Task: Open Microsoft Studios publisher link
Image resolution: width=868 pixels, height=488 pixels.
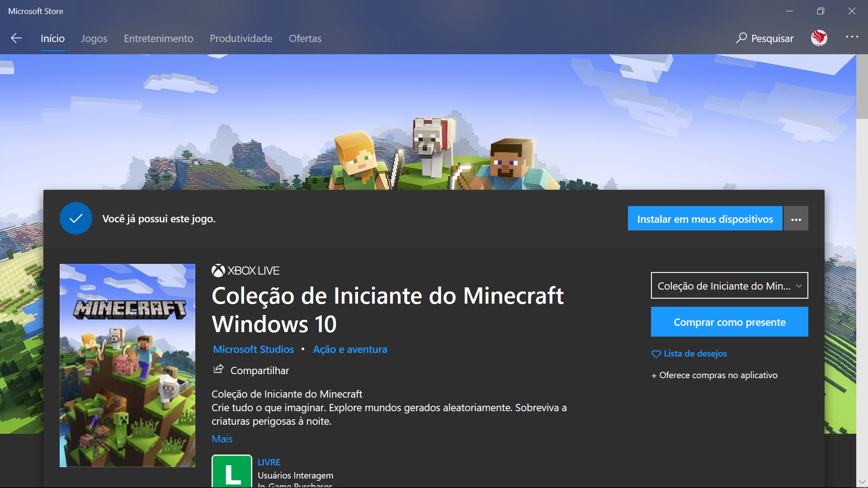Action: (253, 349)
